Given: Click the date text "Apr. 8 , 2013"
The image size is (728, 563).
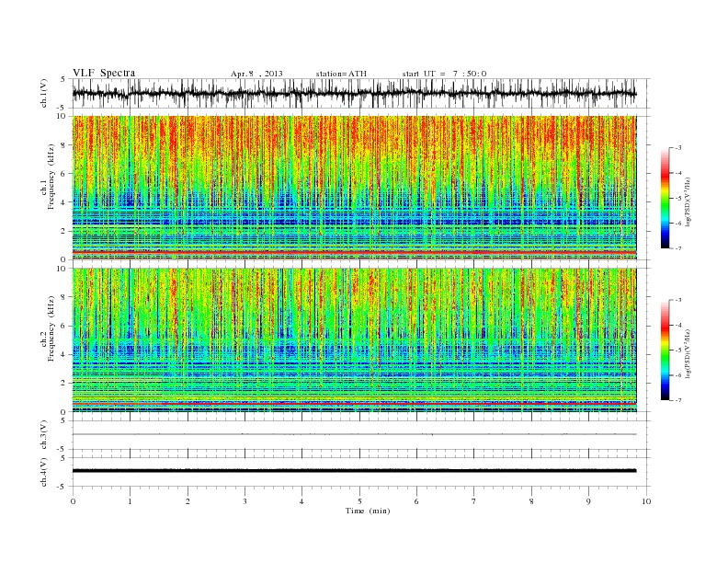Looking at the screenshot, I should coord(256,74).
